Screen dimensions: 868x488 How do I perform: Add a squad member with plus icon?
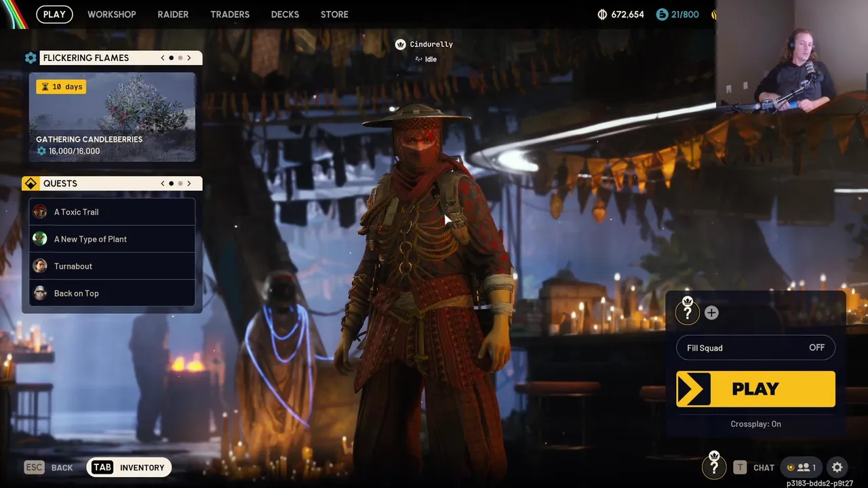pos(711,312)
